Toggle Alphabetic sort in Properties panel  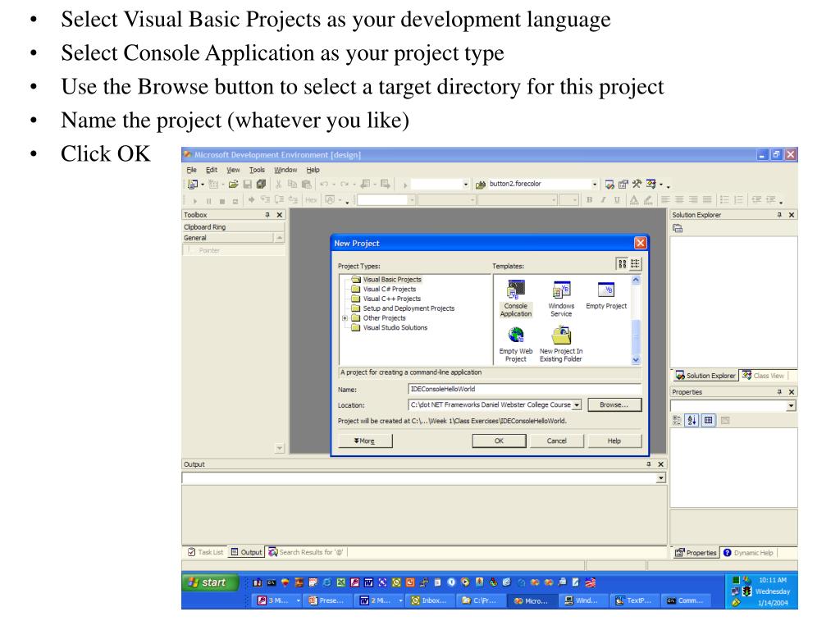pyautogui.click(x=692, y=421)
